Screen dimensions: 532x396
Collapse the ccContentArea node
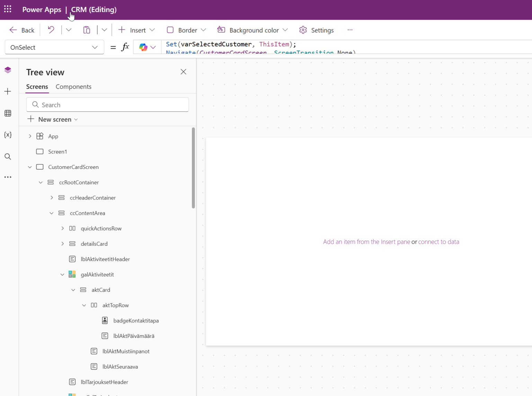tap(52, 213)
